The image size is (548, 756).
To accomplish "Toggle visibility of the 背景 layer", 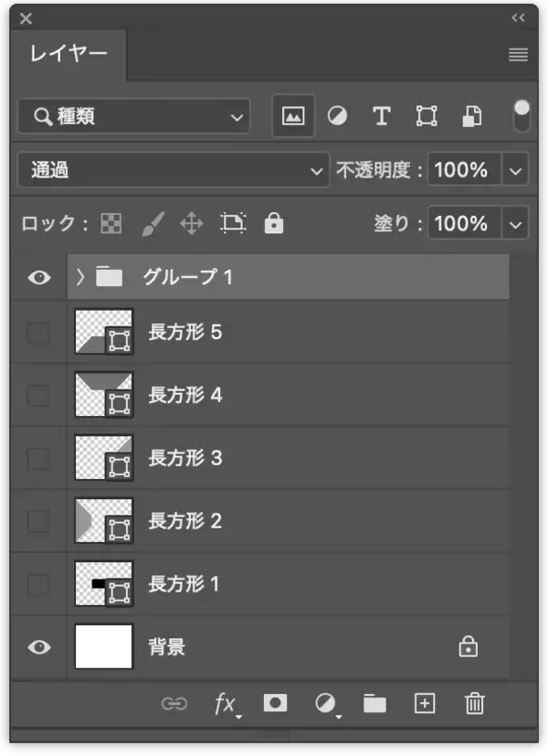I will click(x=37, y=646).
